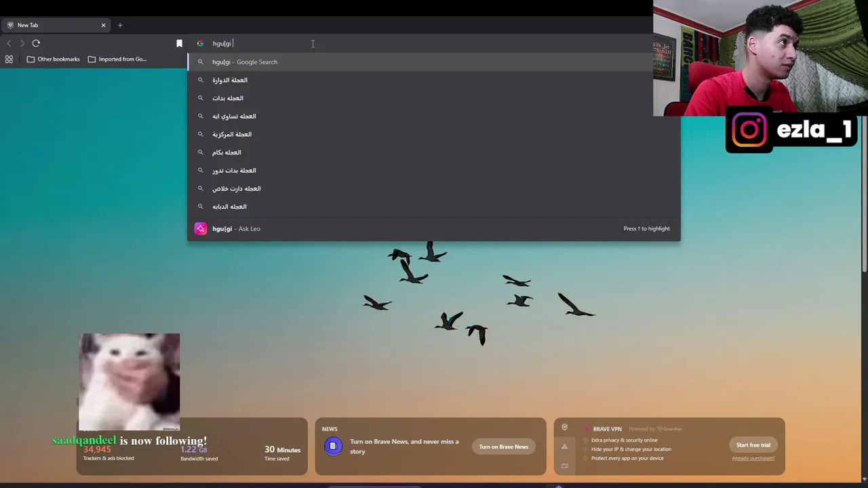
Task: Click the address bar containing hgu[gi
Action: coord(434,43)
